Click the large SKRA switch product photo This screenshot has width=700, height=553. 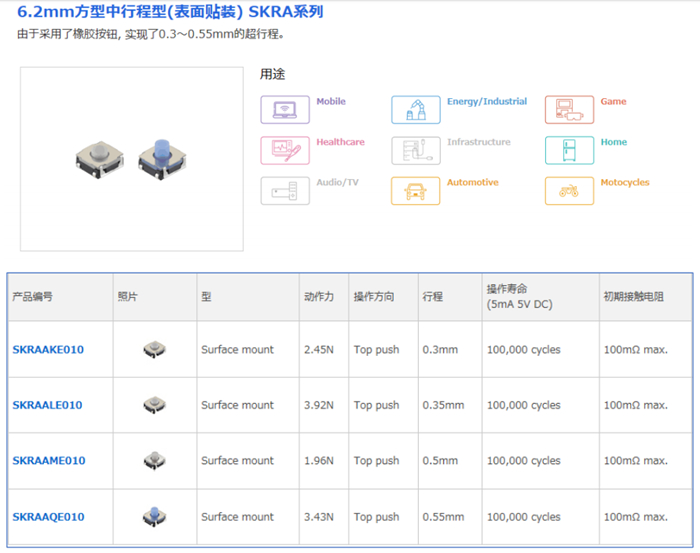131,159
